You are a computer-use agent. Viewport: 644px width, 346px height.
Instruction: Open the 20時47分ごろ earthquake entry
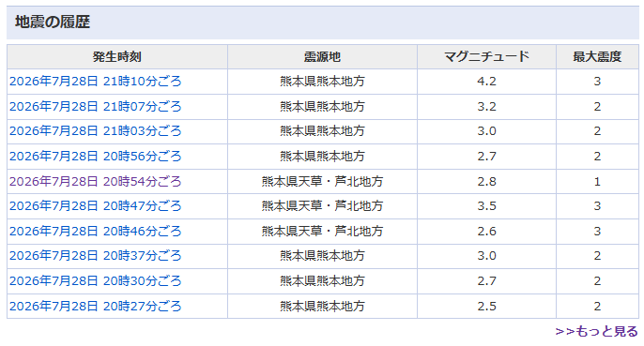[96, 206]
